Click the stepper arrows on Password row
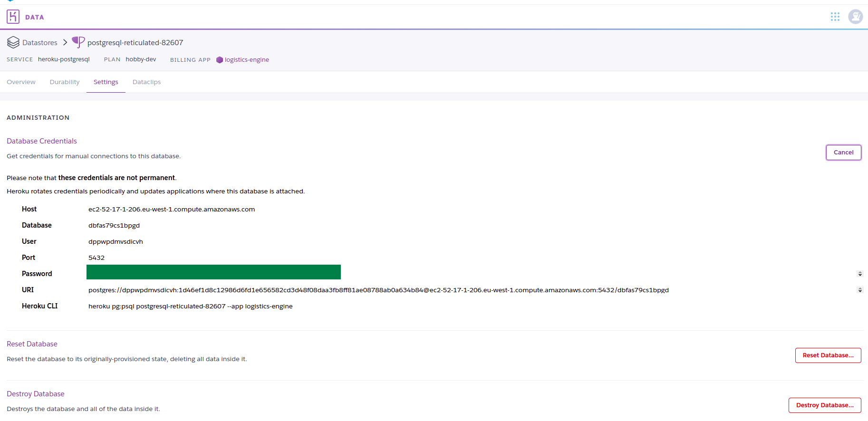The height and width of the screenshot is (421, 868). pyautogui.click(x=860, y=274)
